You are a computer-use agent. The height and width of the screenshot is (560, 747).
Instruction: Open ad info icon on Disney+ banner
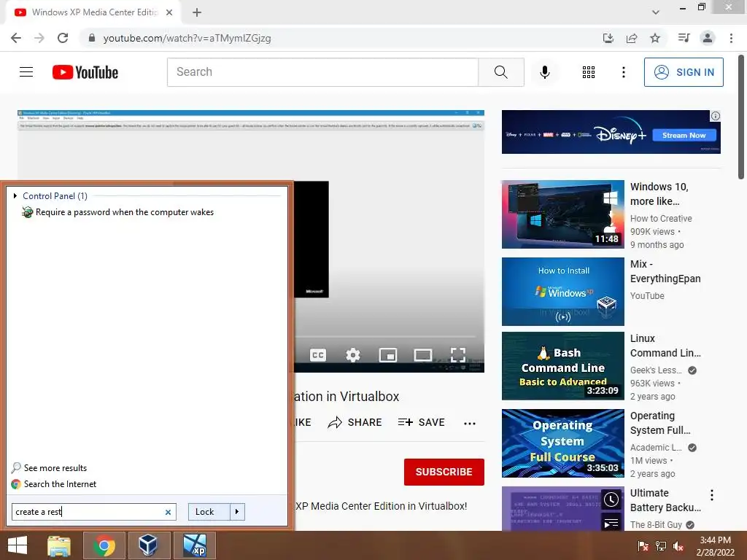tap(716, 116)
